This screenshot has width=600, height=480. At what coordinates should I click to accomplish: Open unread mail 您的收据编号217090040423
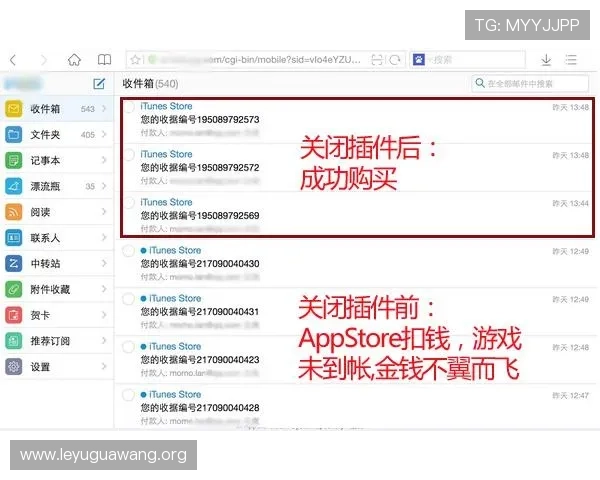(x=356, y=360)
